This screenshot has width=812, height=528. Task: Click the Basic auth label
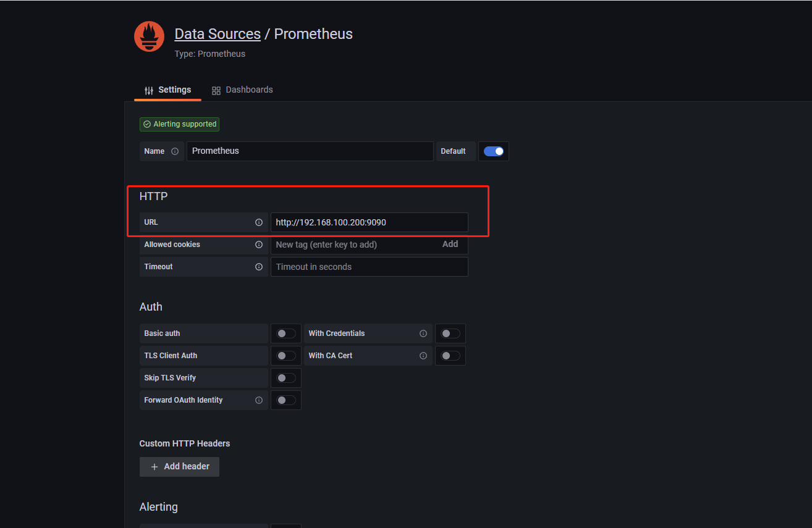pos(162,333)
